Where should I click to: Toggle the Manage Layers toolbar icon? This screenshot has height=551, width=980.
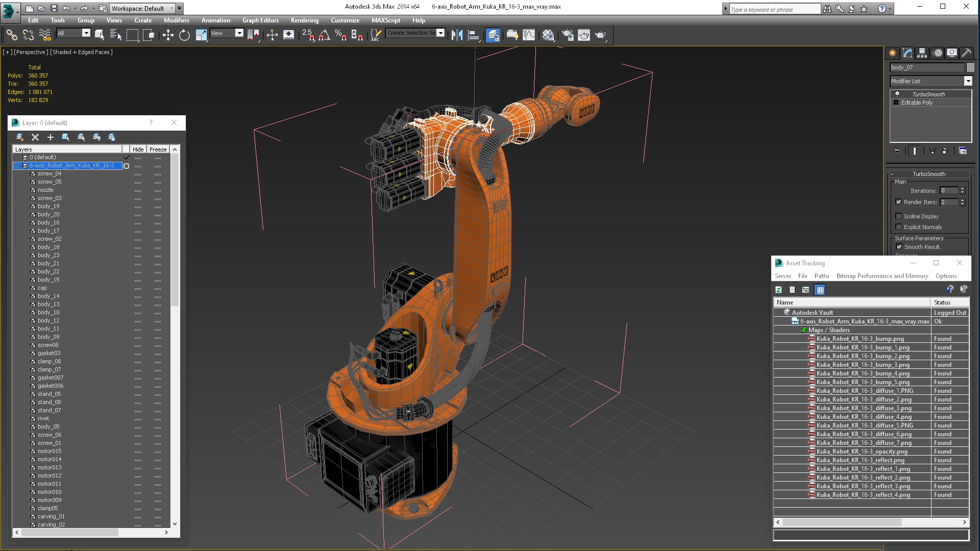(493, 35)
